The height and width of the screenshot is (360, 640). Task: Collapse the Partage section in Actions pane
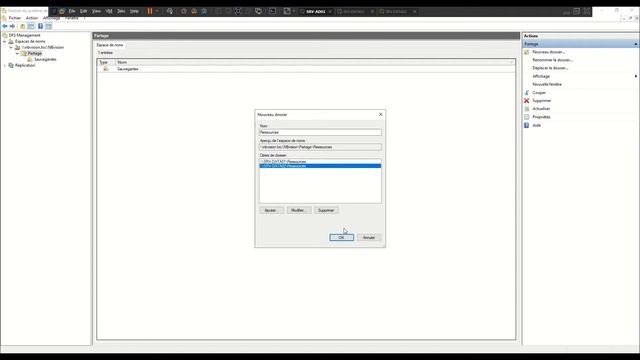pos(636,44)
